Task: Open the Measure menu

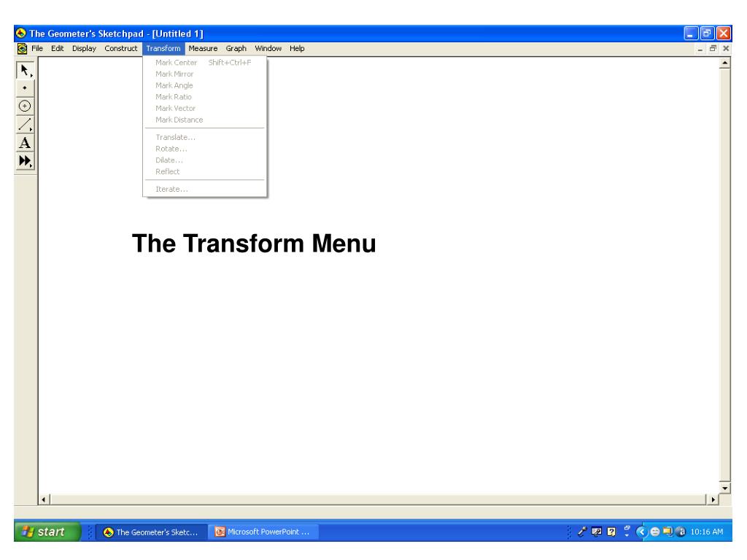Action: 203,49
